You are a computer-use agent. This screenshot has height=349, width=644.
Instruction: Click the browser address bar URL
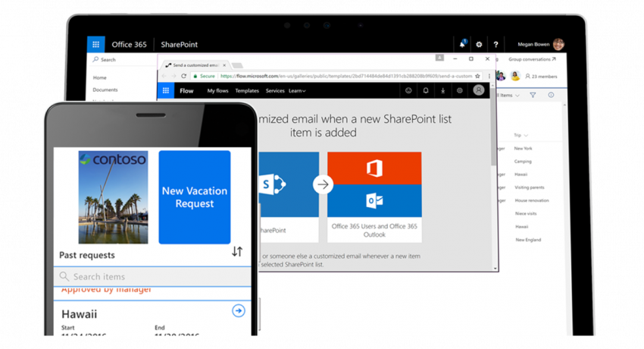[346, 76]
